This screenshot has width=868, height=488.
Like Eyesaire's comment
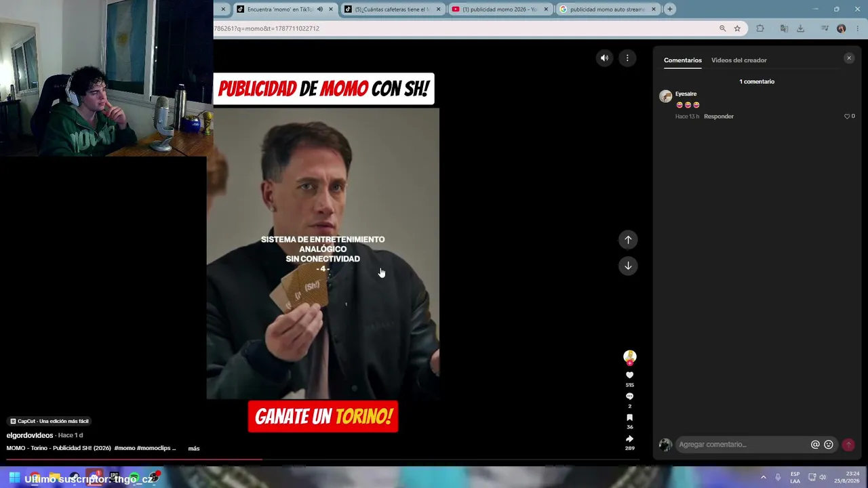[x=846, y=117]
